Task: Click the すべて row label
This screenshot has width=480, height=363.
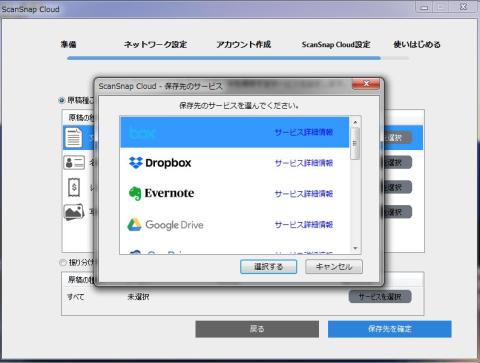Action: pyautogui.click(x=76, y=297)
